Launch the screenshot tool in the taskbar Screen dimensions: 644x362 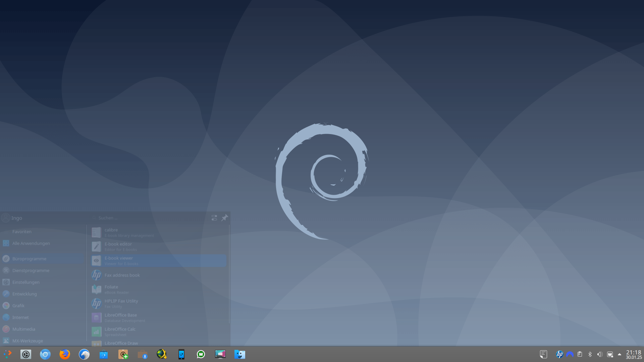point(220,354)
